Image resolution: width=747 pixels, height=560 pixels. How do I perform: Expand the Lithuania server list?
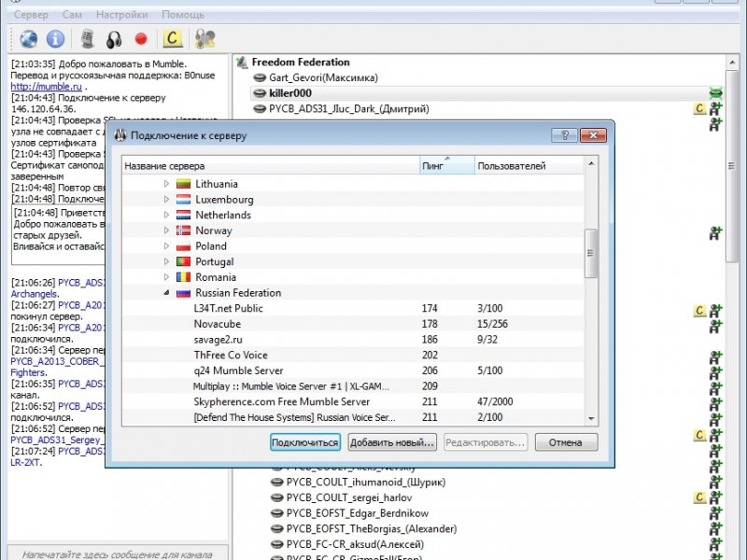coord(166,183)
